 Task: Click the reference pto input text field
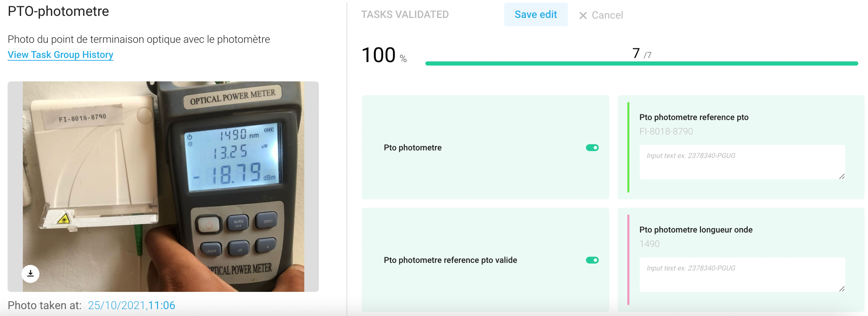click(742, 162)
